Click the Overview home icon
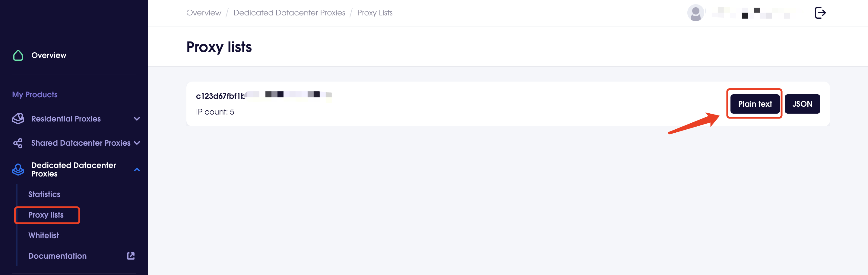The height and width of the screenshot is (275, 868). click(18, 55)
